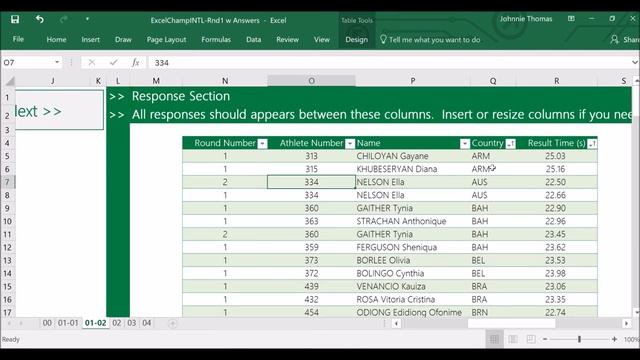The width and height of the screenshot is (640, 360).
Task: Switch to sheet tab 00
Action: (x=47, y=323)
